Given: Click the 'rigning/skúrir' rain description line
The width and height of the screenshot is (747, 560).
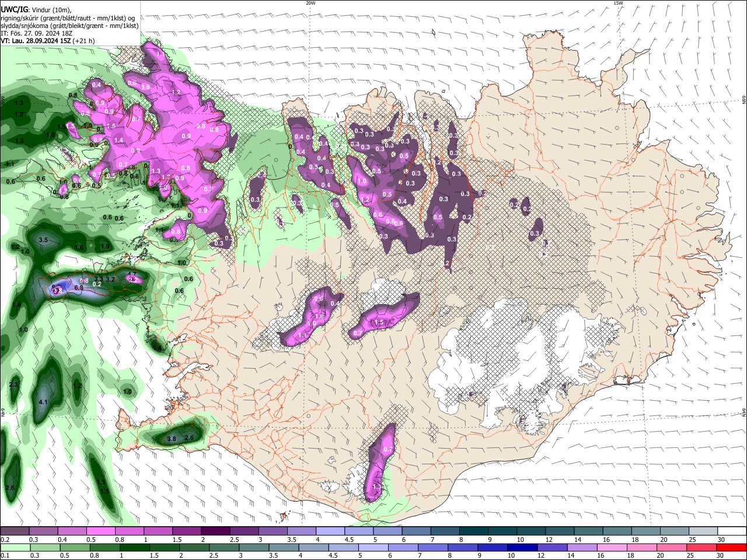Looking at the screenshot, I should (x=68, y=18).
